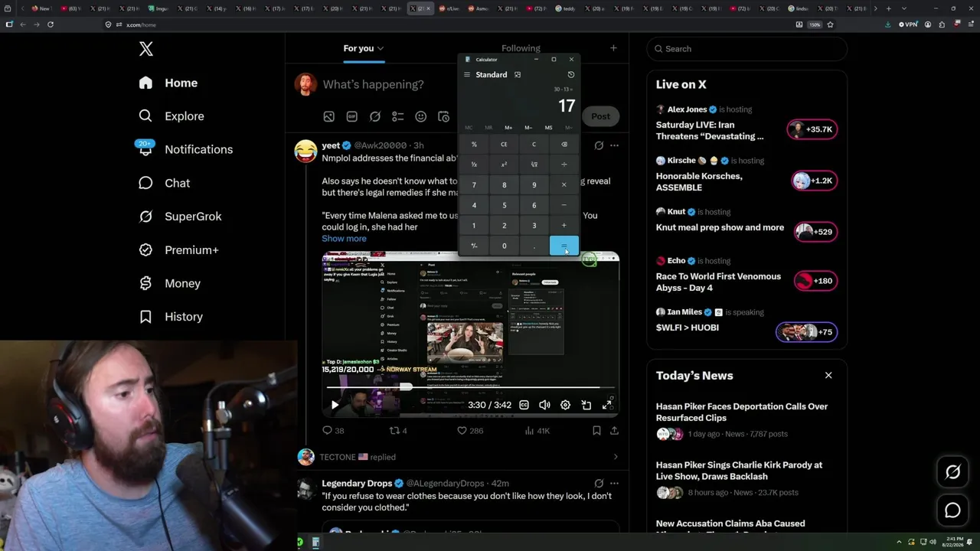The width and height of the screenshot is (980, 551).
Task: Open Notifications in the sidebar
Action: pos(185,149)
